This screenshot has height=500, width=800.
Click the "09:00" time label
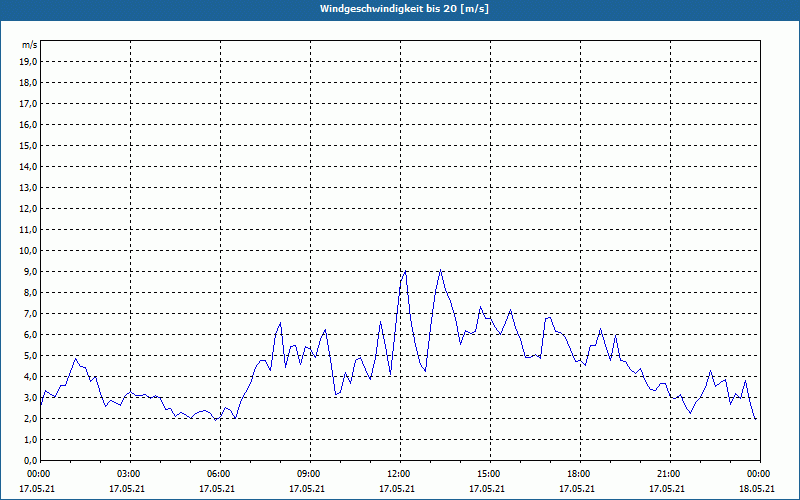pos(310,474)
